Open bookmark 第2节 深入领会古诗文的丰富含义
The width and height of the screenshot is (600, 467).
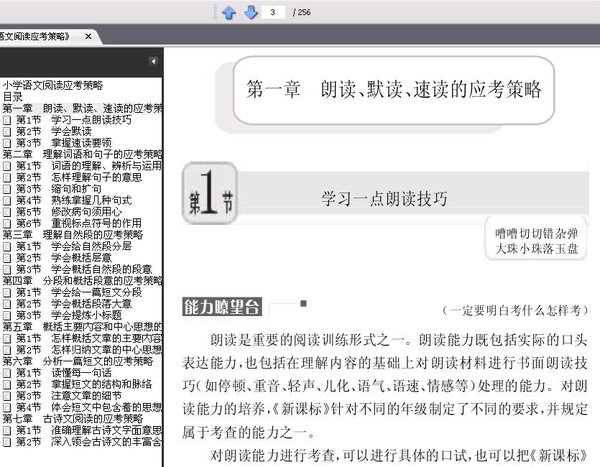click(89, 441)
